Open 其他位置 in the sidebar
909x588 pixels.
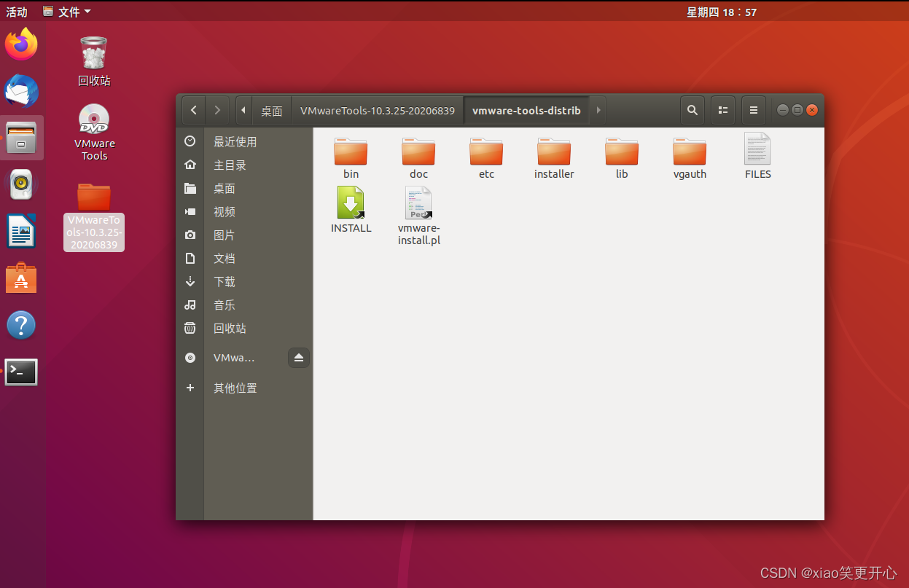[x=245, y=388]
